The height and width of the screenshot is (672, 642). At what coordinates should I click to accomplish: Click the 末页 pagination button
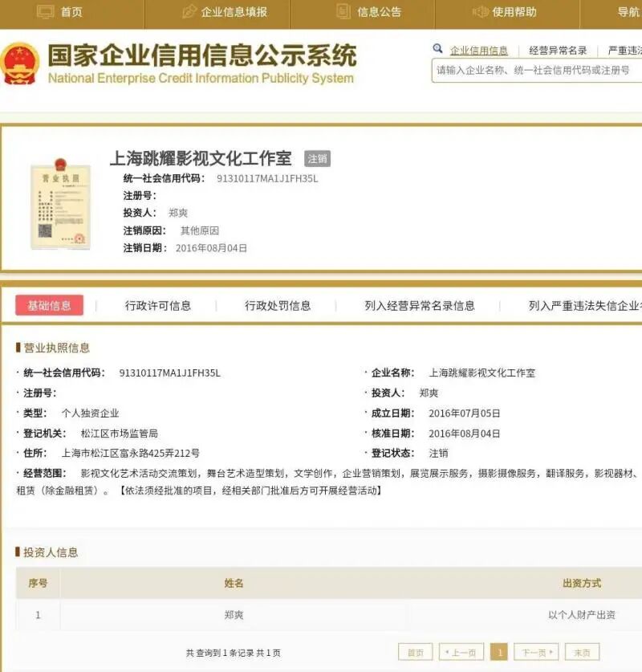coord(582,652)
